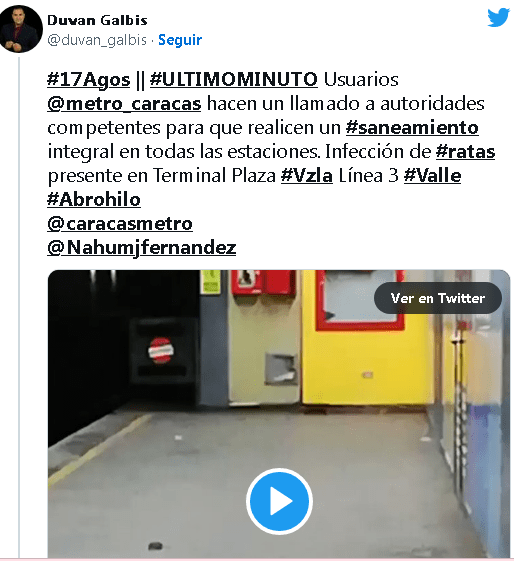Open the @Nahumjfernandez mention
This screenshot has width=514, height=561.
pos(142,248)
